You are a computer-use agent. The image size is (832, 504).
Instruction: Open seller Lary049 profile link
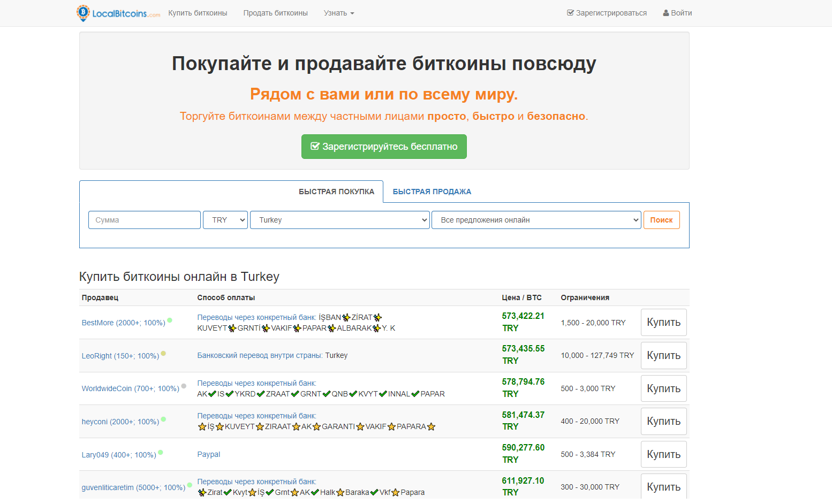click(x=119, y=455)
